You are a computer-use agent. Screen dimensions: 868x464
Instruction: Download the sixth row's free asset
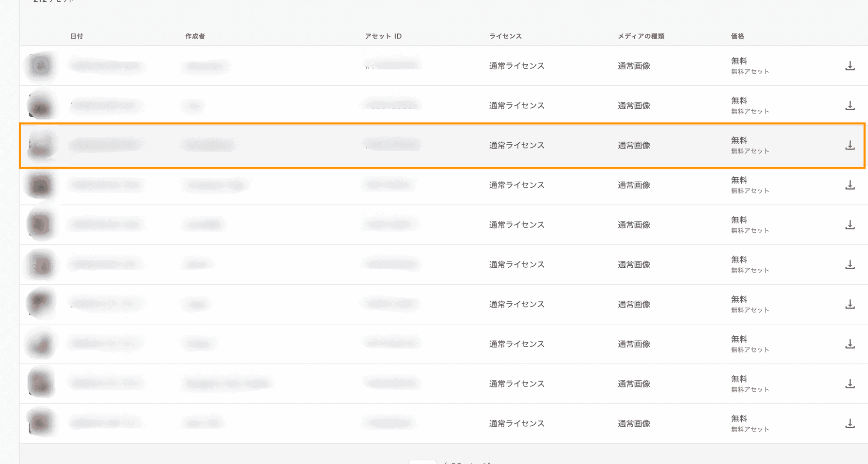click(x=850, y=265)
